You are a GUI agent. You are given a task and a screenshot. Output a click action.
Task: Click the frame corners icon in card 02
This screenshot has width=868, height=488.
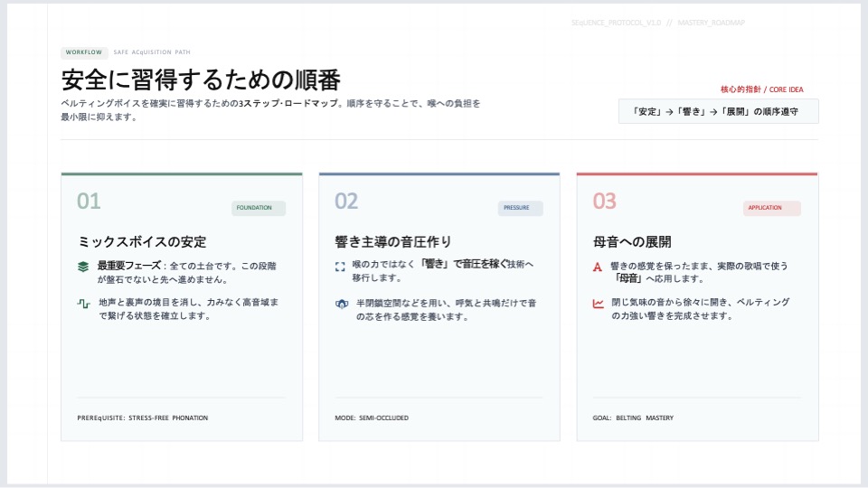[x=341, y=267]
